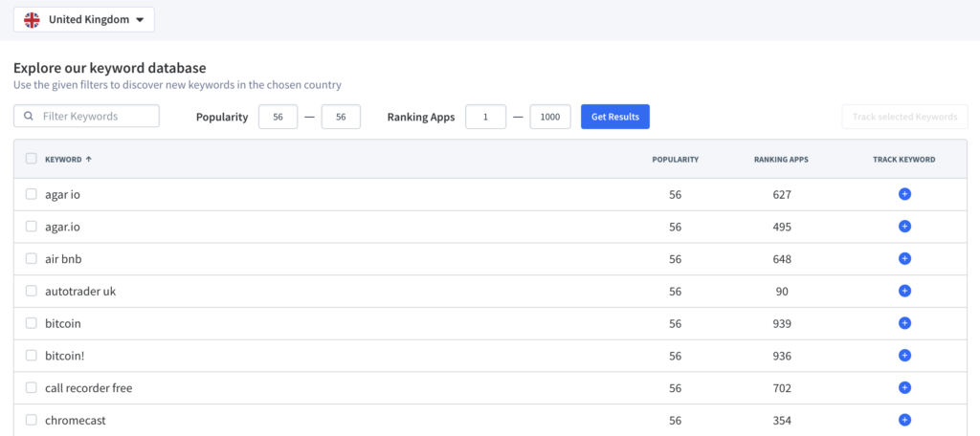
Task: Click the keyword text 'chromecast'
Action: click(x=76, y=421)
